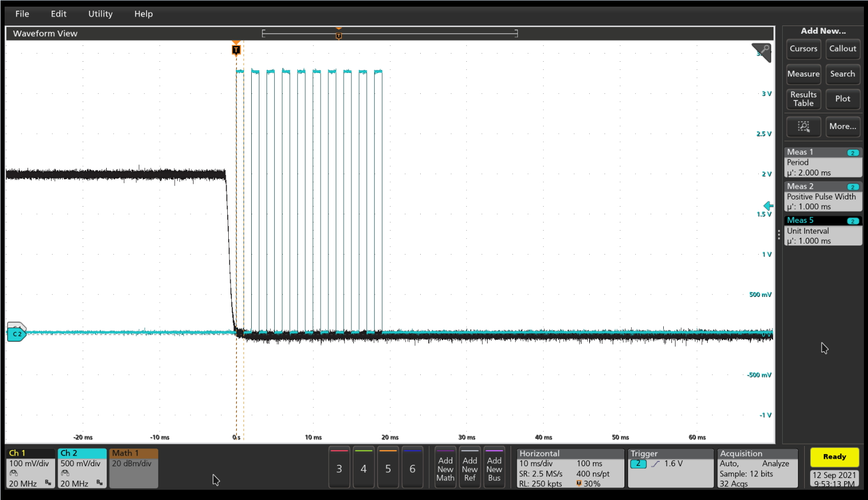
Task: Click the trigger level arrow indicator
Action: pos(768,206)
